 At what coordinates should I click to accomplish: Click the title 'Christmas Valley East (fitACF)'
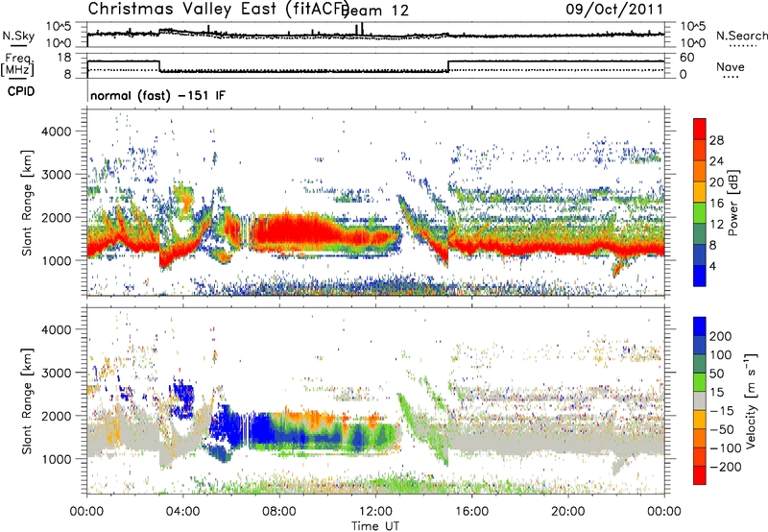tap(218, 9)
